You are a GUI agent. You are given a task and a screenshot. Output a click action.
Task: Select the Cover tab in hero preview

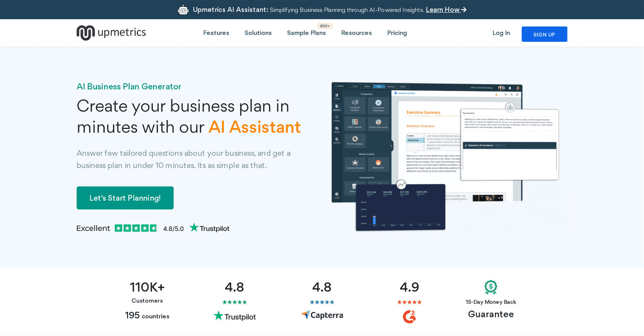tap(355, 86)
